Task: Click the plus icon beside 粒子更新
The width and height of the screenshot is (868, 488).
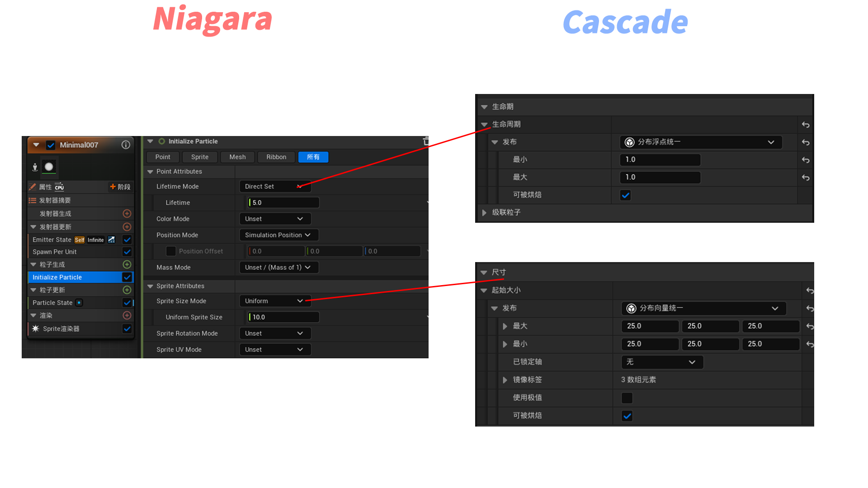Action: coord(127,290)
